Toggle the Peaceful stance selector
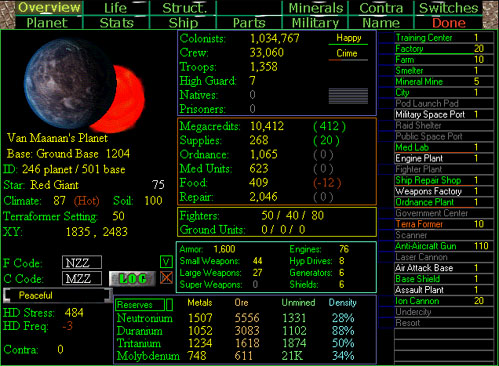Viewport: 499px width, 366px height. [x=58, y=295]
